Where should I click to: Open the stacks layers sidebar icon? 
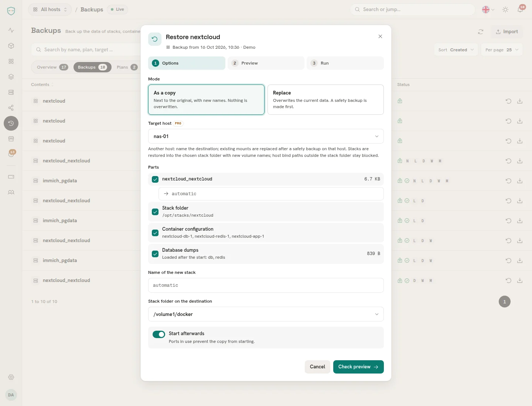coord(11,77)
